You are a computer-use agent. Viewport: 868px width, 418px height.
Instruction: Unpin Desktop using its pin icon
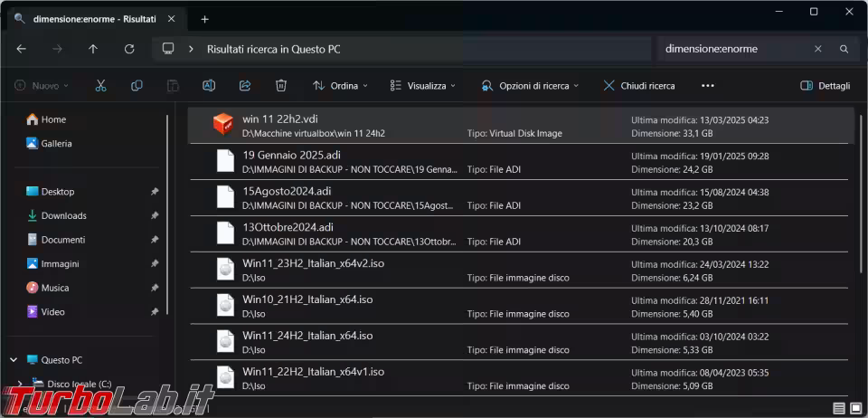pyautogui.click(x=155, y=192)
